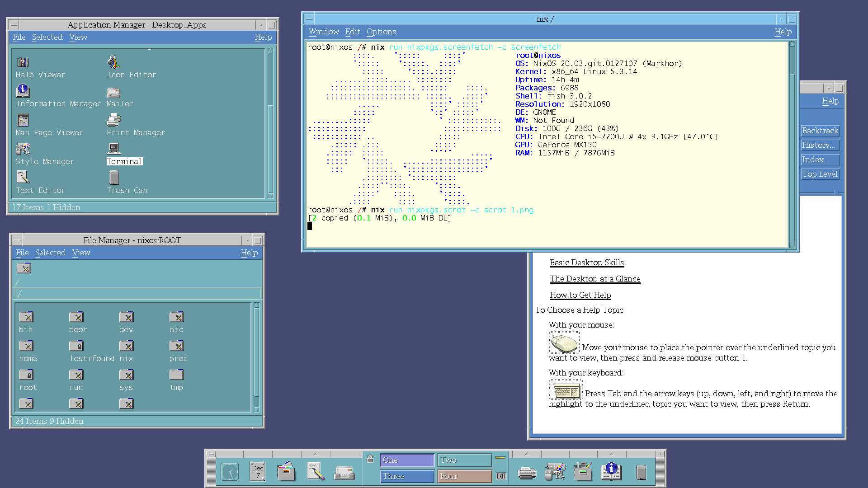868x488 pixels.
Task: Follow the Basic Desktop Skills link
Action: pyautogui.click(x=586, y=263)
